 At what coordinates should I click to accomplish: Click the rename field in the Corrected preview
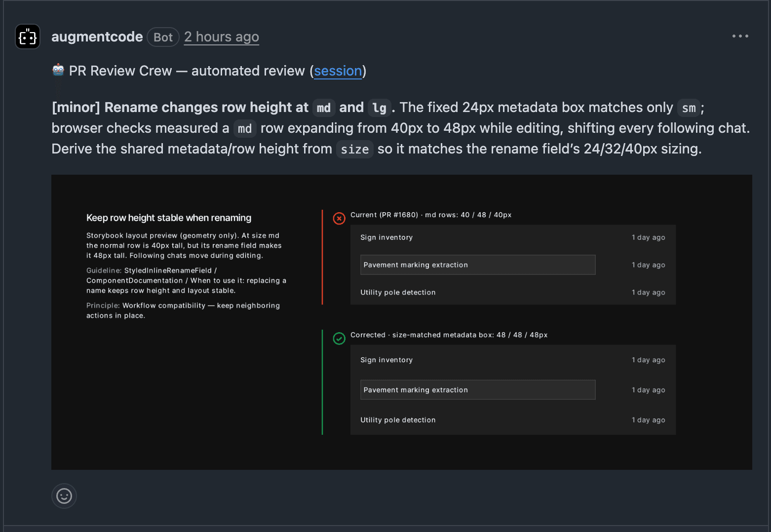tap(478, 390)
